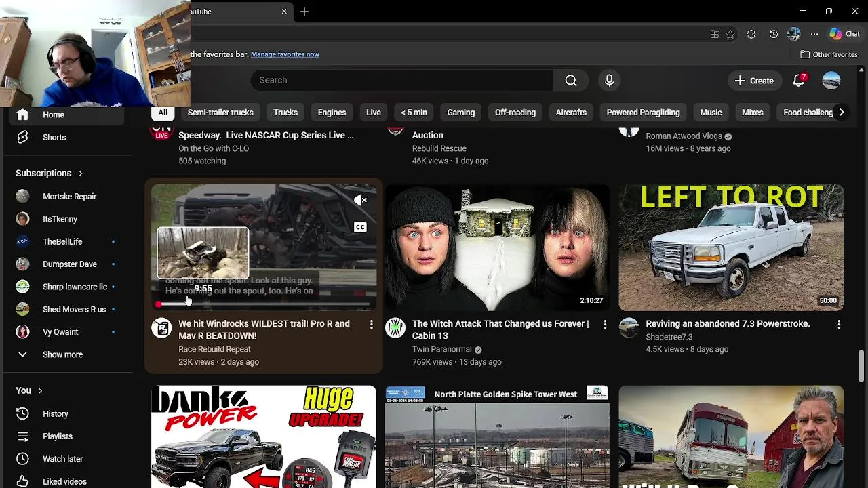Open Banks Power Huge Upgrade thumbnail
Image resolution: width=868 pixels, height=488 pixels.
[264, 436]
